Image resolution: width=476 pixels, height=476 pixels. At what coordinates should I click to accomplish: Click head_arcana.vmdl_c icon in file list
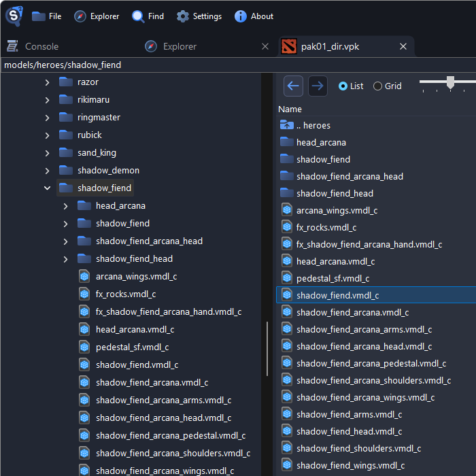pyautogui.click(x=287, y=261)
